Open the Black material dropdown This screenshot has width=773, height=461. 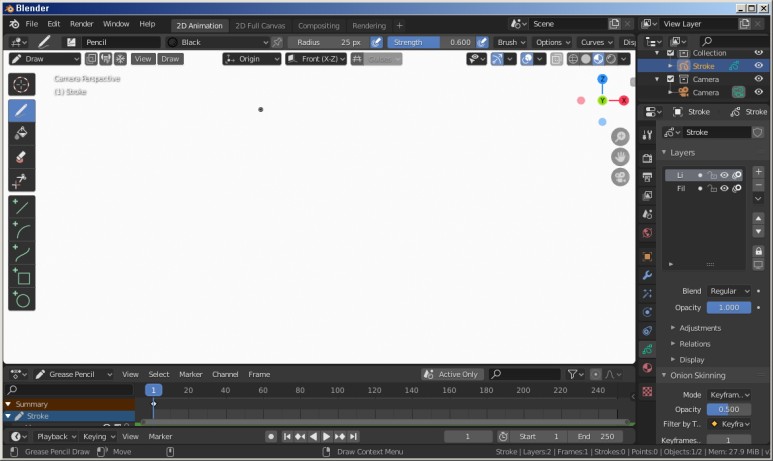point(217,42)
